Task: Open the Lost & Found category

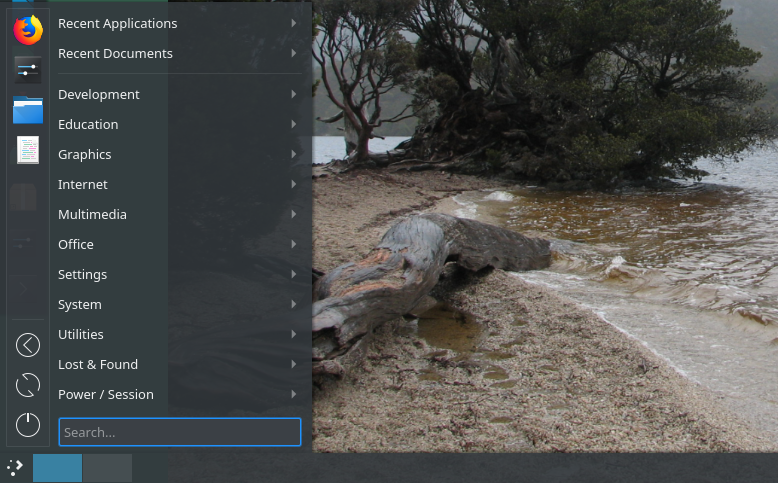Action: coord(98,364)
